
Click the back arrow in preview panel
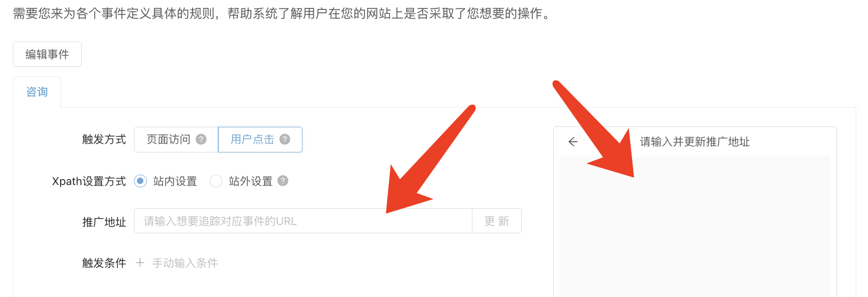click(x=573, y=142)
